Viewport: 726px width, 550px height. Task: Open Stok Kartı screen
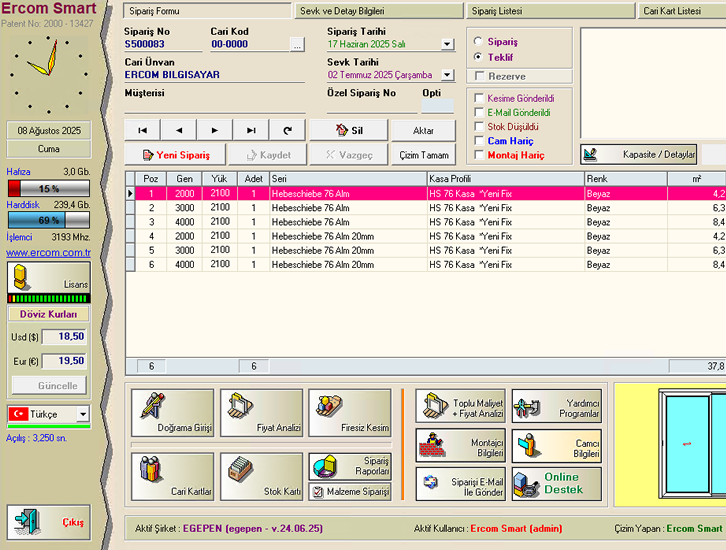click(260, 476)
